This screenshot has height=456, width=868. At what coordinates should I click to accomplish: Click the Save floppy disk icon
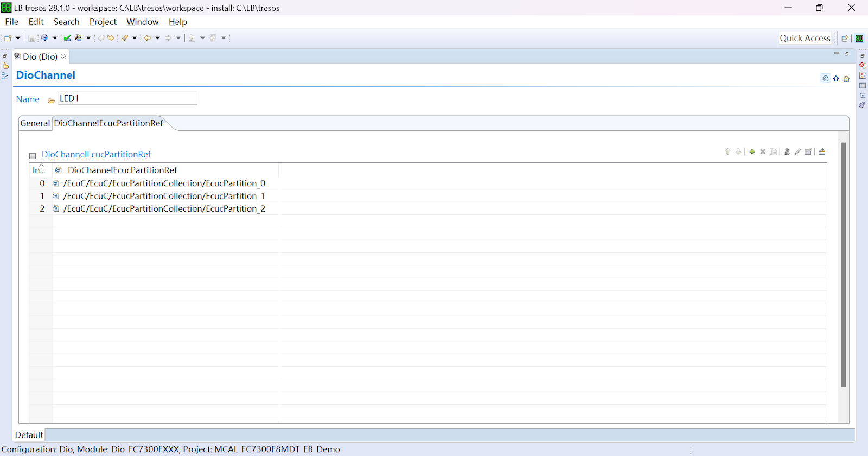click(x=32, y=38)
